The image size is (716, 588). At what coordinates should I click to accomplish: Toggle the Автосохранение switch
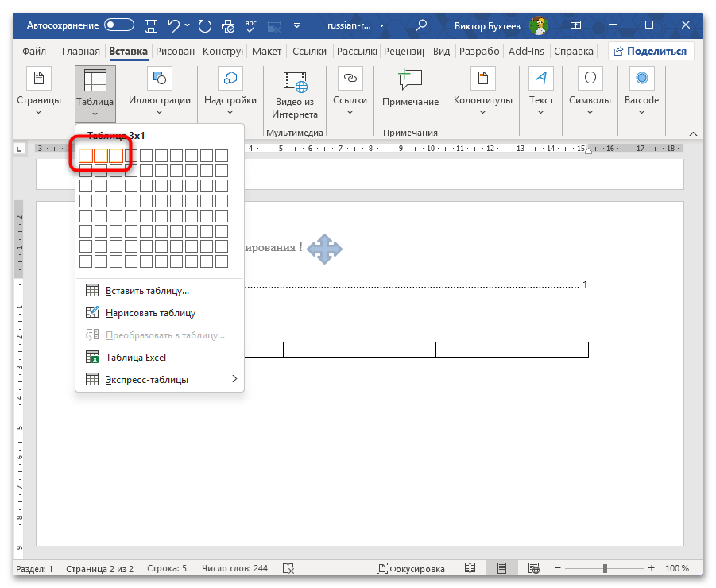coord(118,25)
